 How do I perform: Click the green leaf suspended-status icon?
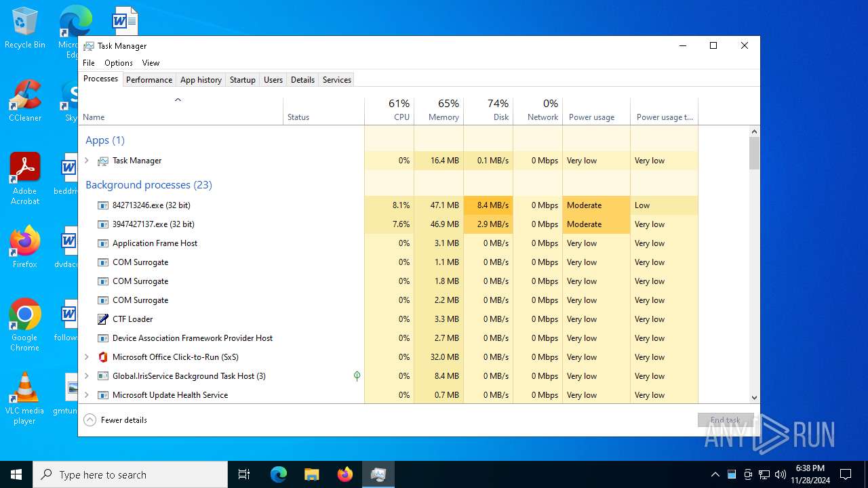pos(357,376)
